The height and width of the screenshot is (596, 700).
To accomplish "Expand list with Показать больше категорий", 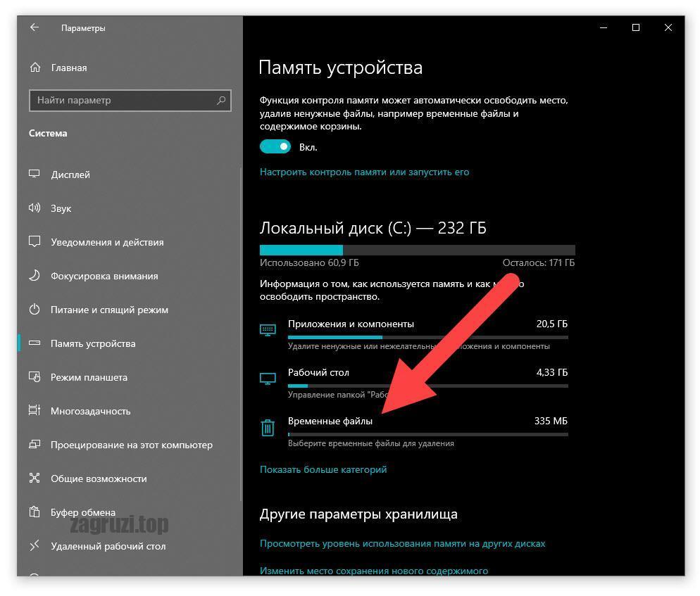I will point(323,469).
